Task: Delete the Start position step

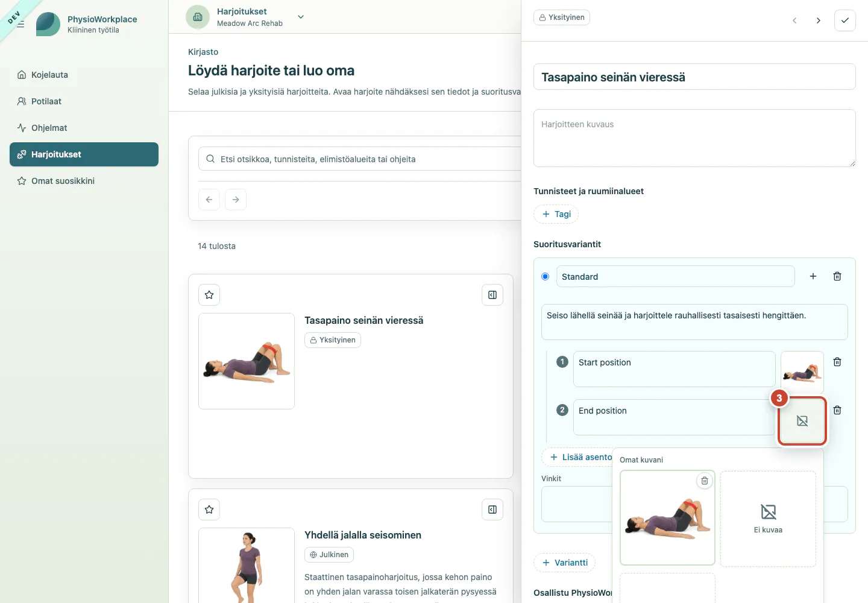Action: click(837, 362)
